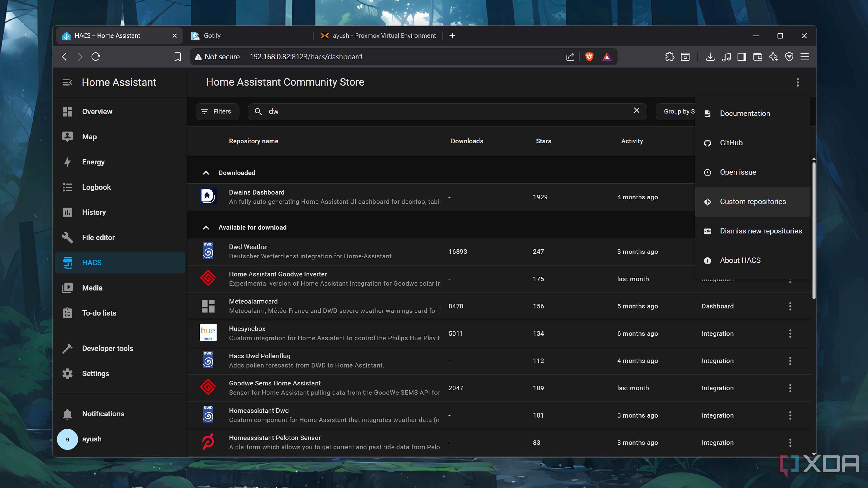Click the browser downloads icon
868x488 pixels.
click(710, 57)
